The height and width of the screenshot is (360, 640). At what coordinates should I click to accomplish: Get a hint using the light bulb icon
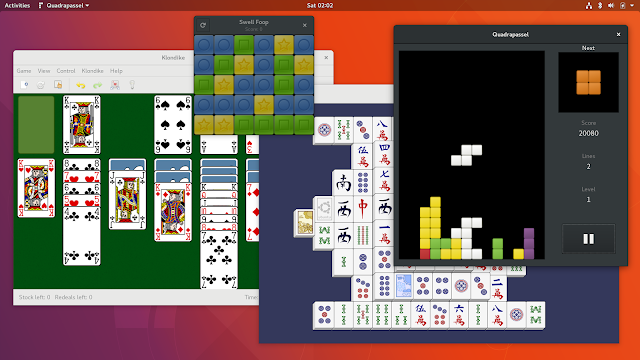[132, 85]
